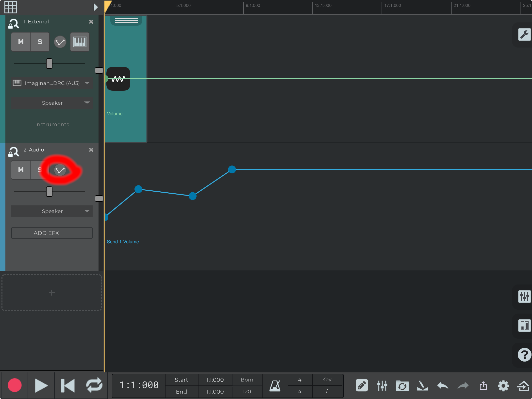532x399 pixels.
Task: Open Audio track Speaker output dropdown
Action: (52, 211)
